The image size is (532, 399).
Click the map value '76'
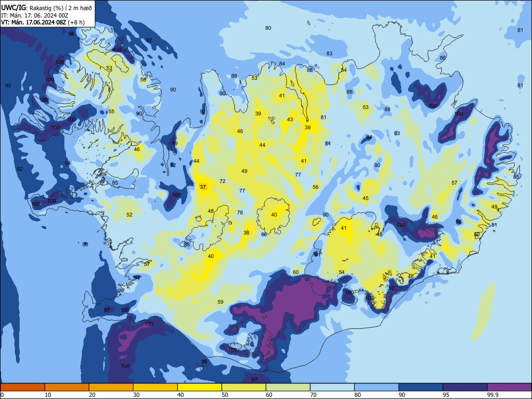tap(240, 213)
